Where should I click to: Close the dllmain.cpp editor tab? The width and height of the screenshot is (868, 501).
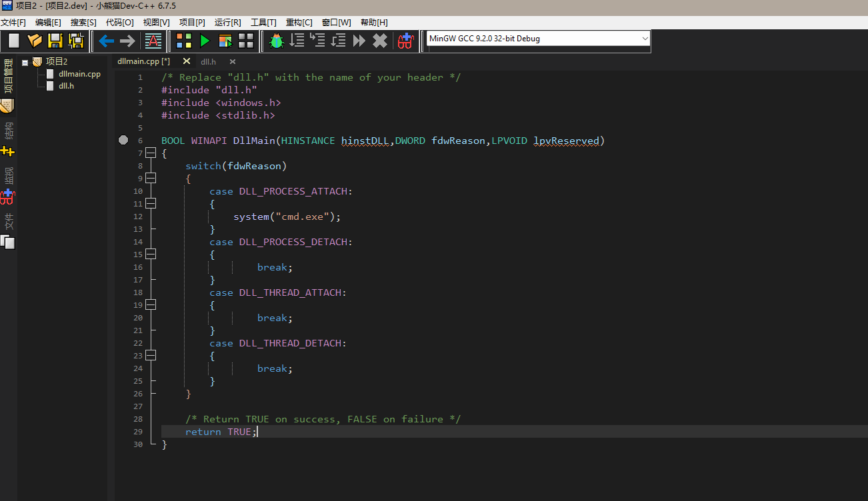[x=186, y=61]
